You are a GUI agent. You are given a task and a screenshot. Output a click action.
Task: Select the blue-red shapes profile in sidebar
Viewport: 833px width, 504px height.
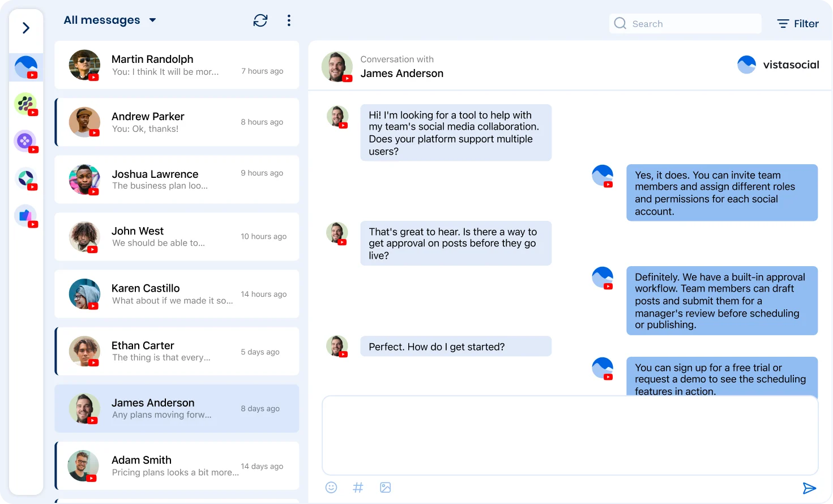(25, 216)
